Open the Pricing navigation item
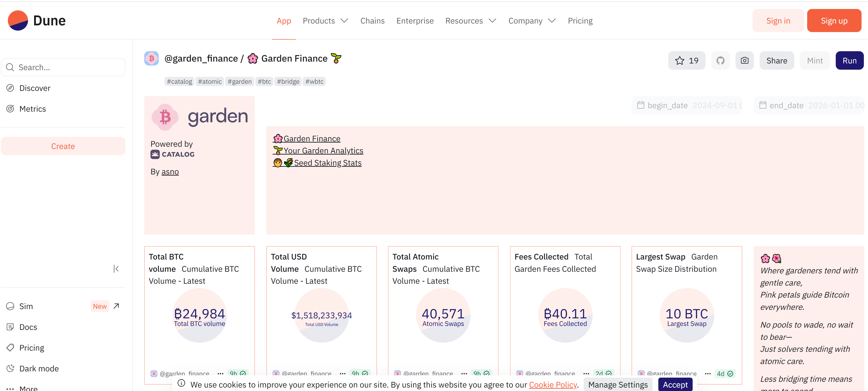 580,21
